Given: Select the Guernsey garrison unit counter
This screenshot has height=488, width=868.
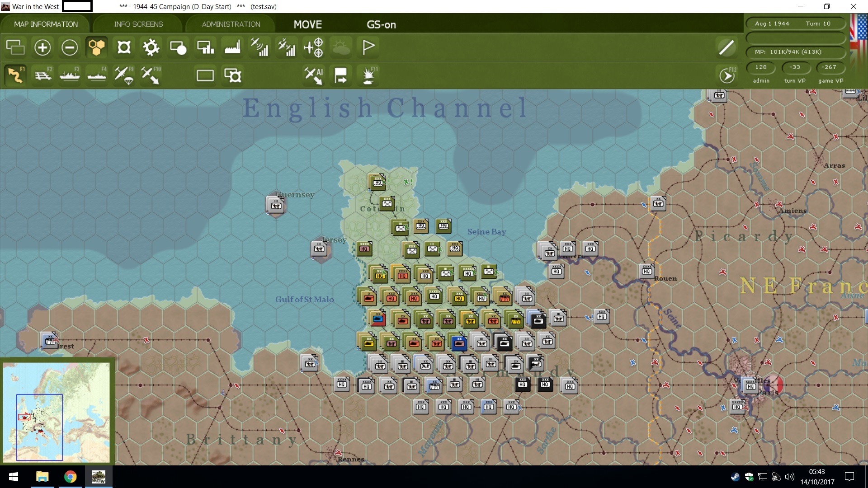Looking at the screenshot, I should pos(275,206).
